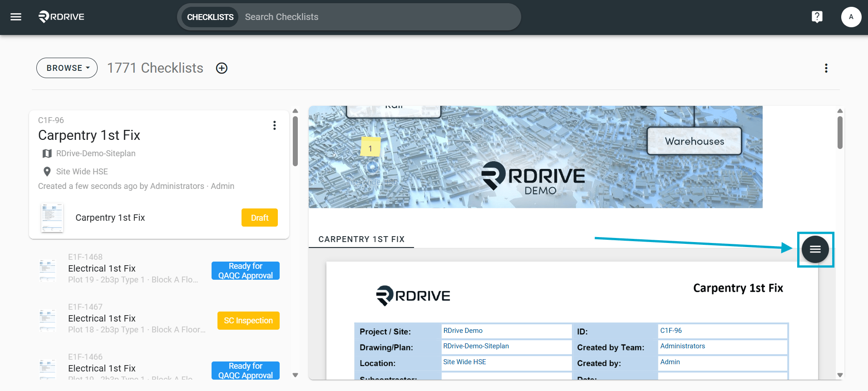Click the Warehouses label on siteplan
This screenshot has height=391, width=868.
(x=695, y=141)
